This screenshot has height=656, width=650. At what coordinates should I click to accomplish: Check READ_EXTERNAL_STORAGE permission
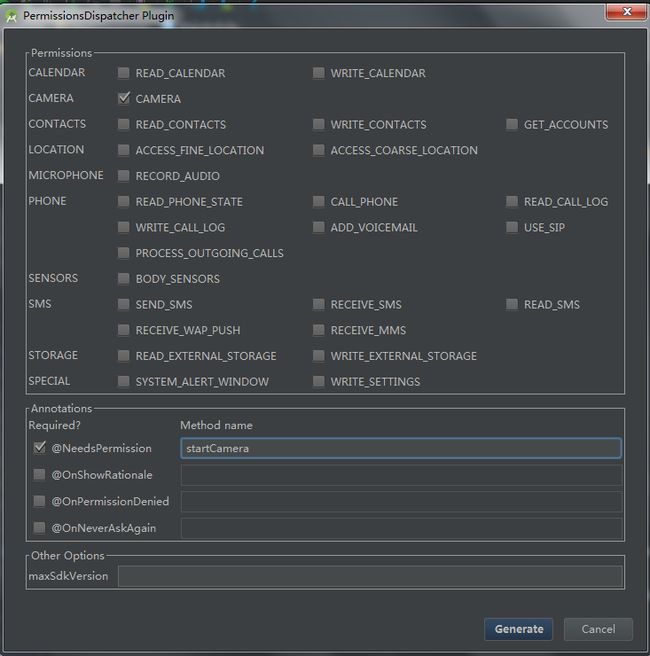tap(123, 356)
